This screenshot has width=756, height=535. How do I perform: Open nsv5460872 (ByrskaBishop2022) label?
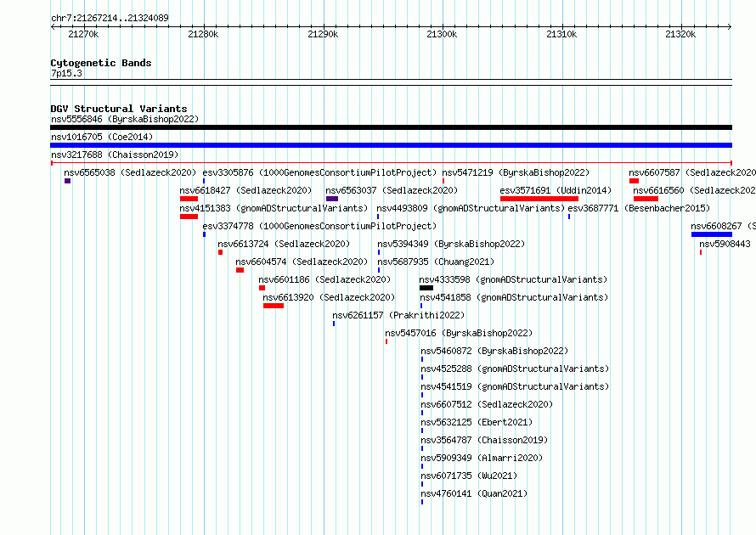tap(494, 351)
